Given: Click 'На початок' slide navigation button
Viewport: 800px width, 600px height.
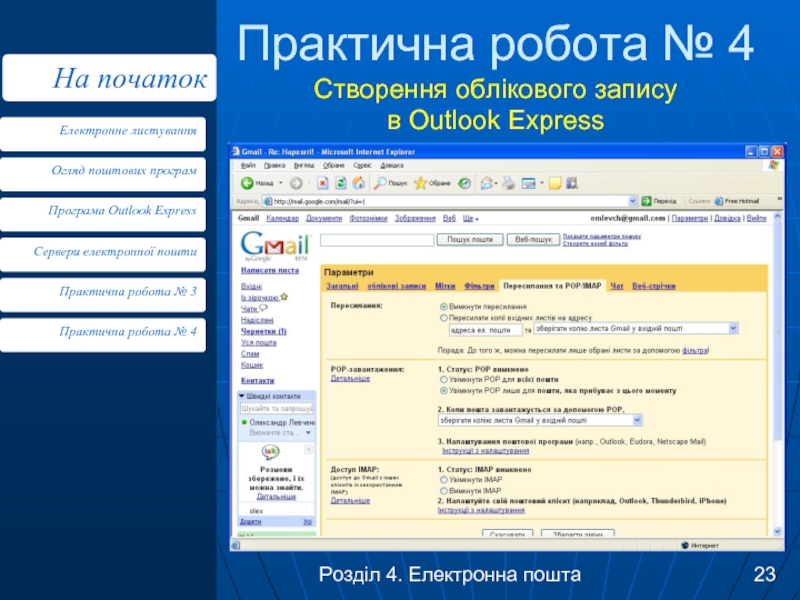Looking at the screenshot, I should pos(109,78).
